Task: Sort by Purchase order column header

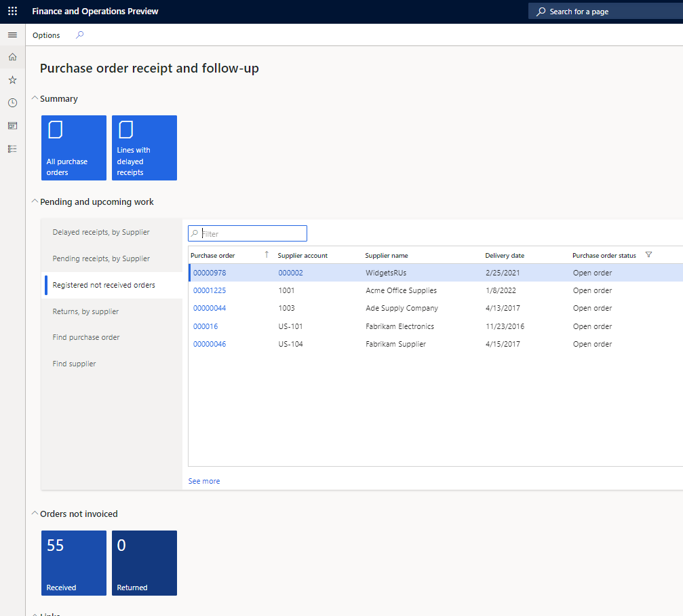Action: click(x=212, y=256)
